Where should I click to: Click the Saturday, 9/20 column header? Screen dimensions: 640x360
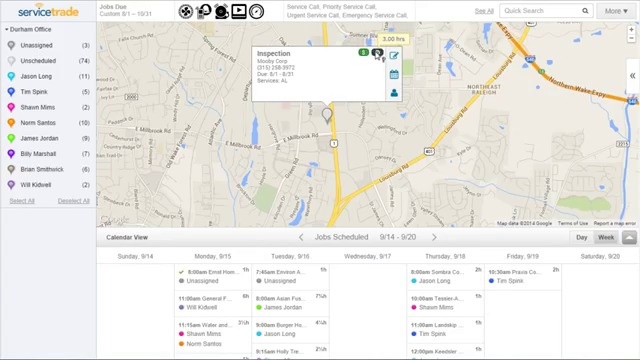[x=600, y=256]
